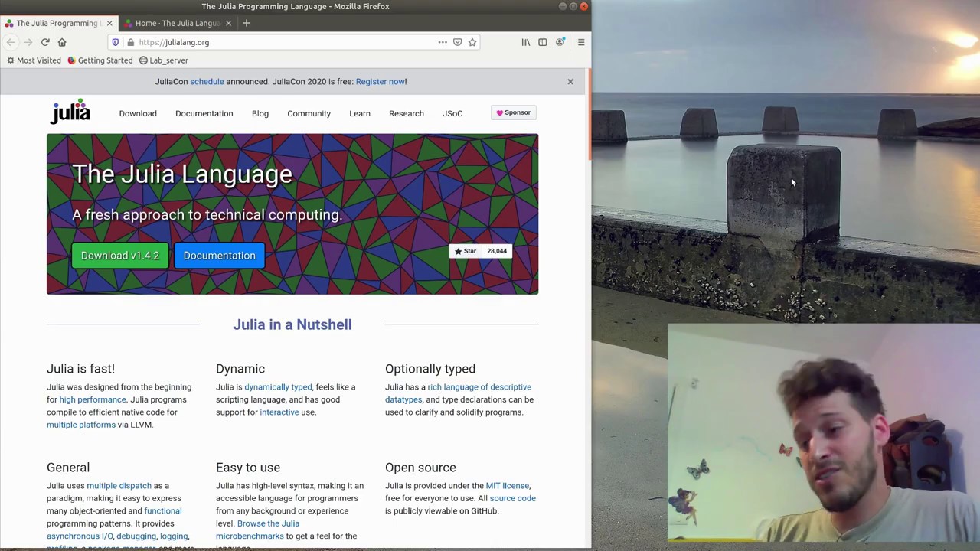
Task: Switch to The Julia Programming Language tab
Action: (59, 23)
